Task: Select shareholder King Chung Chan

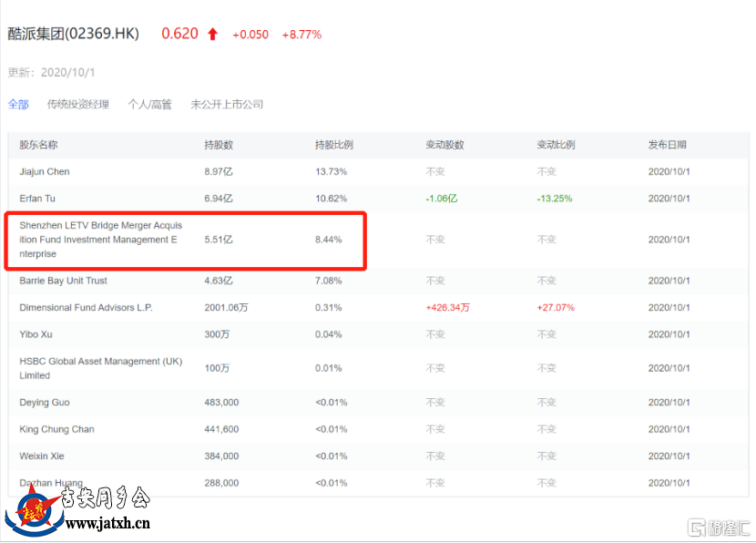Action: click(56, 429)
